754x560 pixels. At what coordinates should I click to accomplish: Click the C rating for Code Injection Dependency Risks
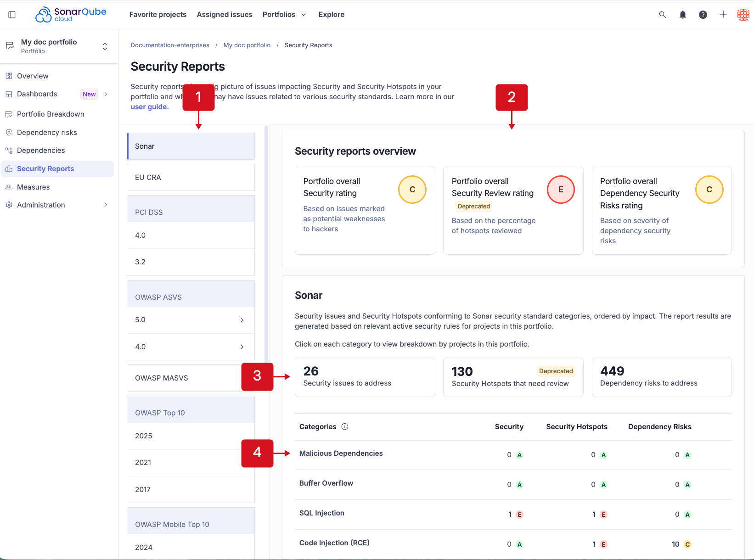[x=687, y=544]
